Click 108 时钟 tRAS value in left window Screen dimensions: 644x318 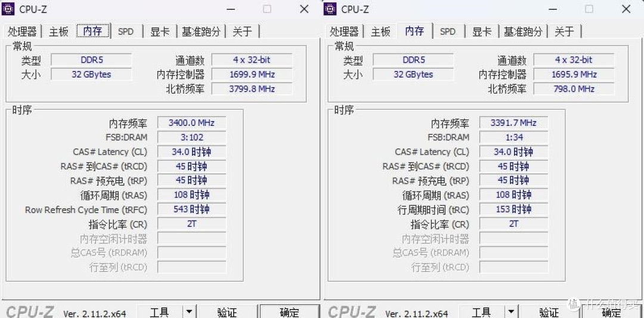192,194
